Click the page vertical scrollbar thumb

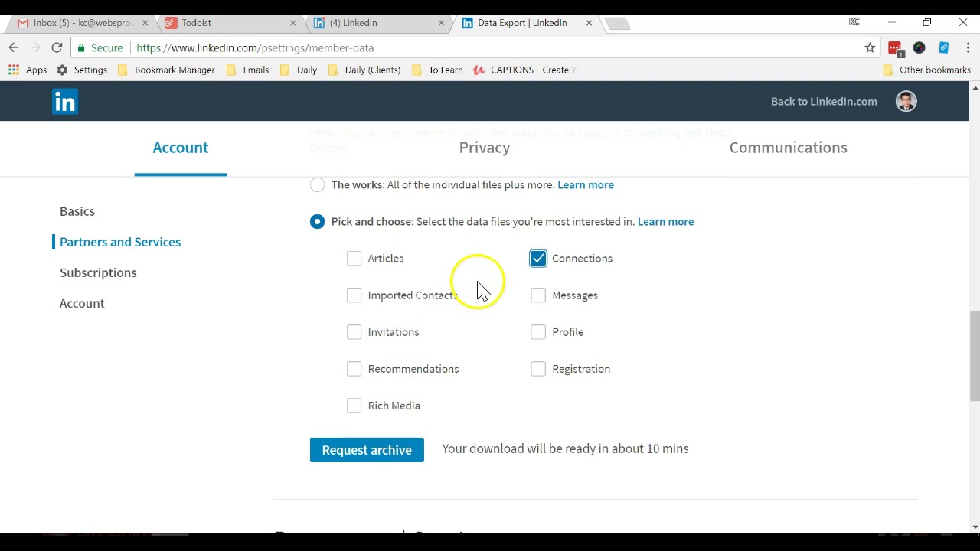(x=975, y=356)
